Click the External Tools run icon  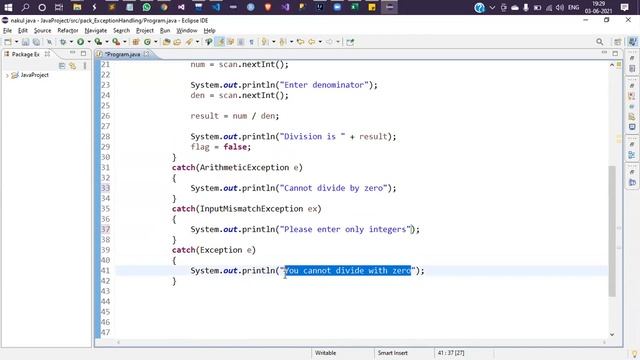click(116, 42)
